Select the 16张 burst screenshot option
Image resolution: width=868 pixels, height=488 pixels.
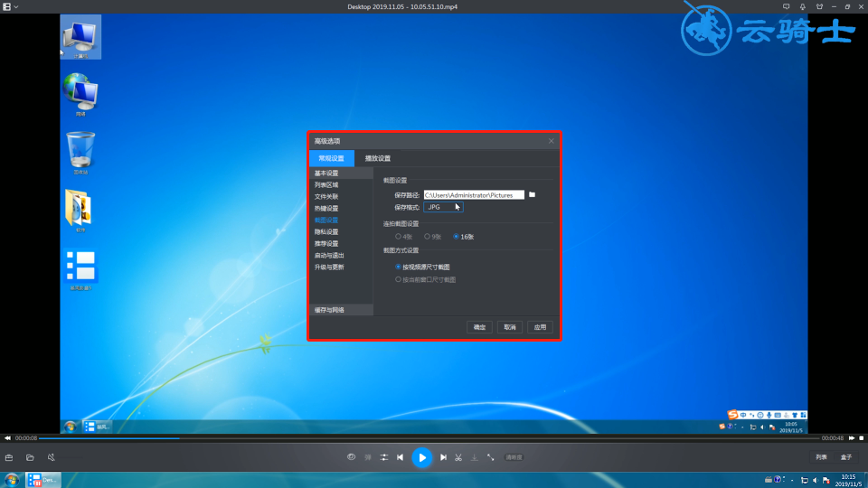[463, 237]
